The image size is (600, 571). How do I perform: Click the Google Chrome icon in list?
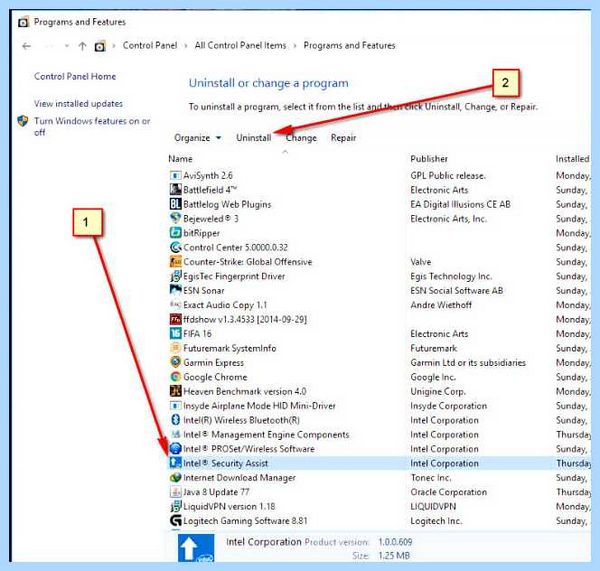point(175,377)
